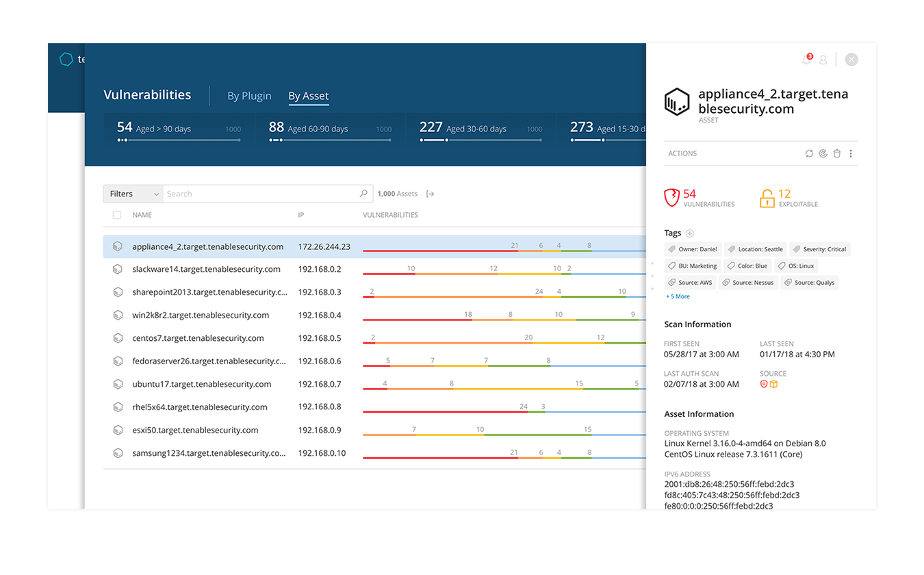Click the export arrow beside 1,000 Assets

(431, 194)
